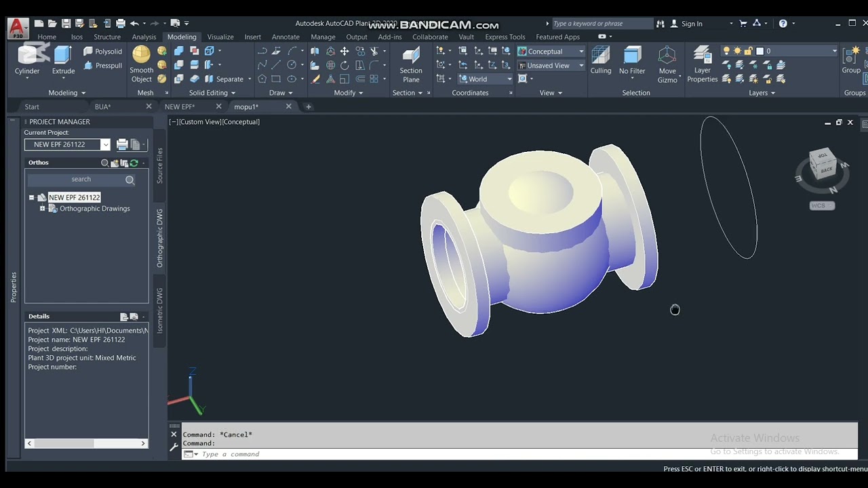868x488 pixels.
Task: Click the Trim scissors tool
Action: point(374,51)
